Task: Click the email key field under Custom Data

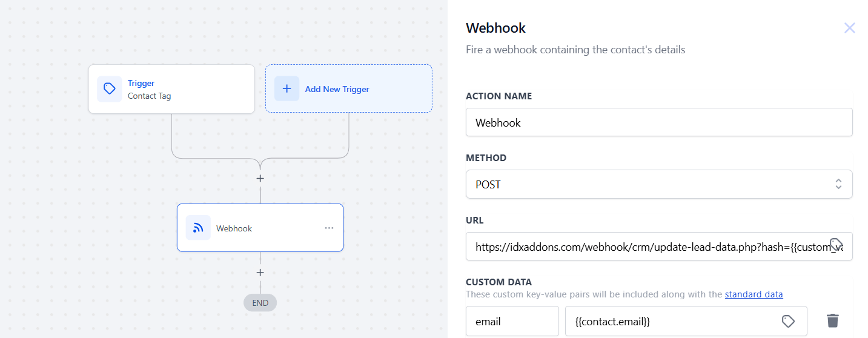Action: [x=512, y=321]
